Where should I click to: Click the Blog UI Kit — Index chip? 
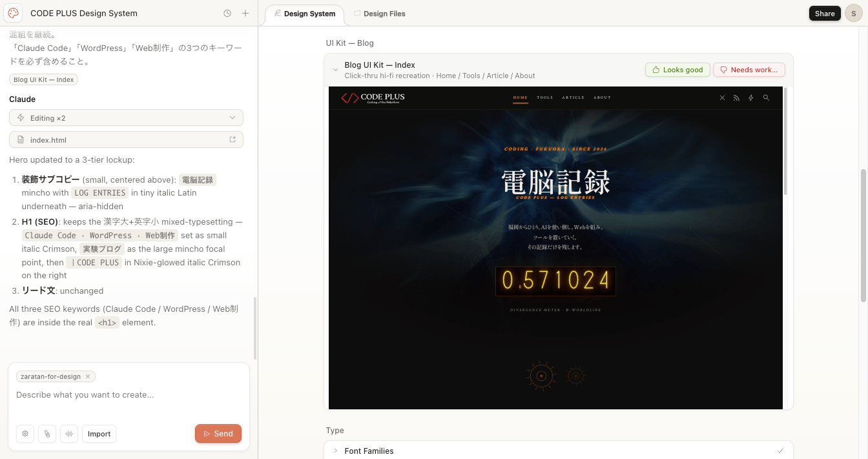tap(44, 79)
